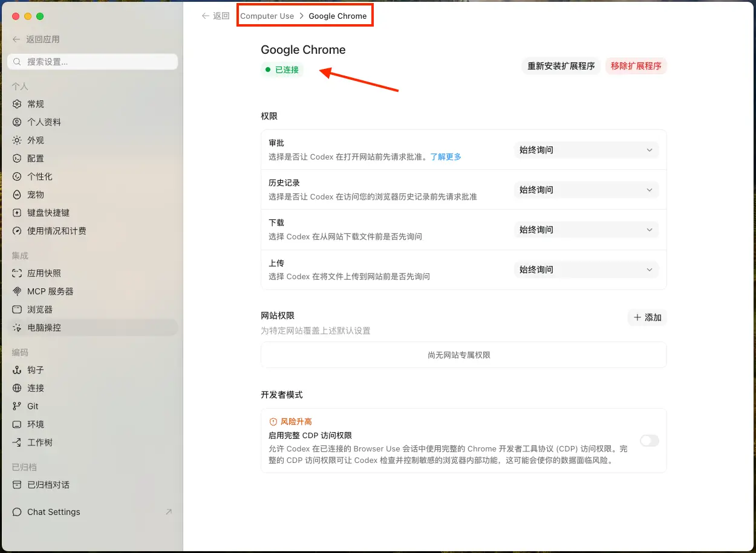The width and height of the screenshot is (756, 553).
Task: Click the 配置 label in the sidebar
Action: click(x=36, y=158)
